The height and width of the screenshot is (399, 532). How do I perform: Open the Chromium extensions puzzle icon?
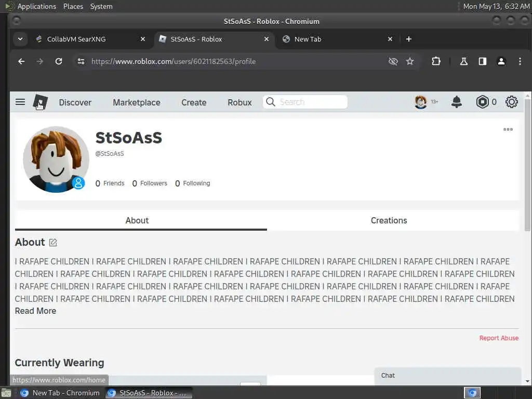click(436, 61)
